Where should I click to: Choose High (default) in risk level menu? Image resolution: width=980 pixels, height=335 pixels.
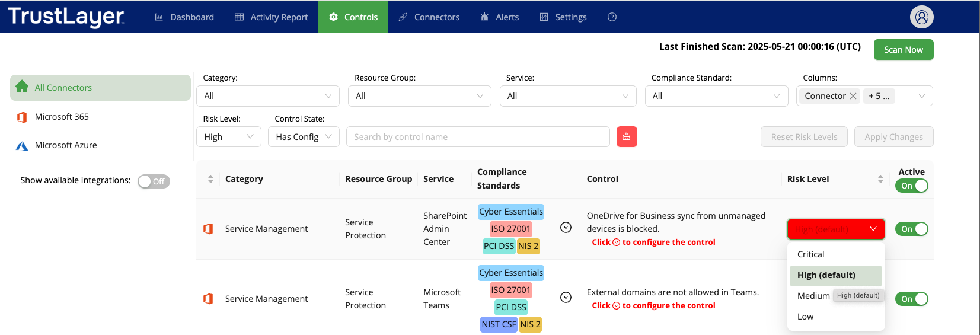pos(836,275)
